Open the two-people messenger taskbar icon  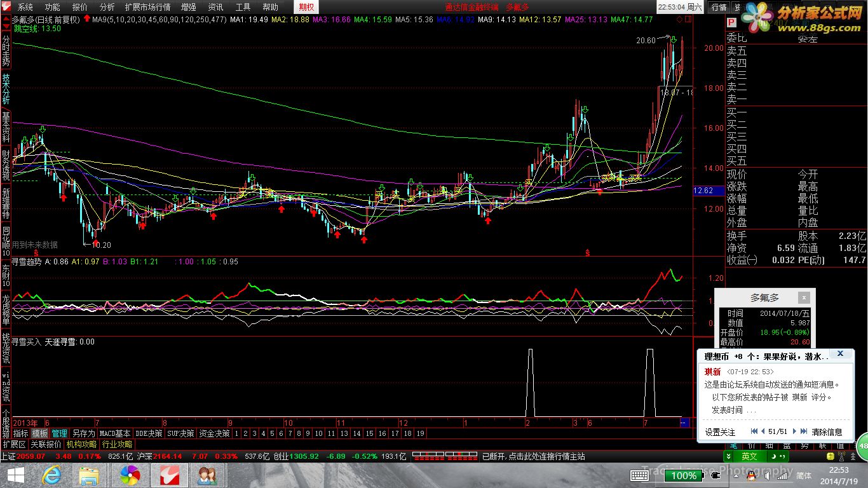[x=207, y=475]
